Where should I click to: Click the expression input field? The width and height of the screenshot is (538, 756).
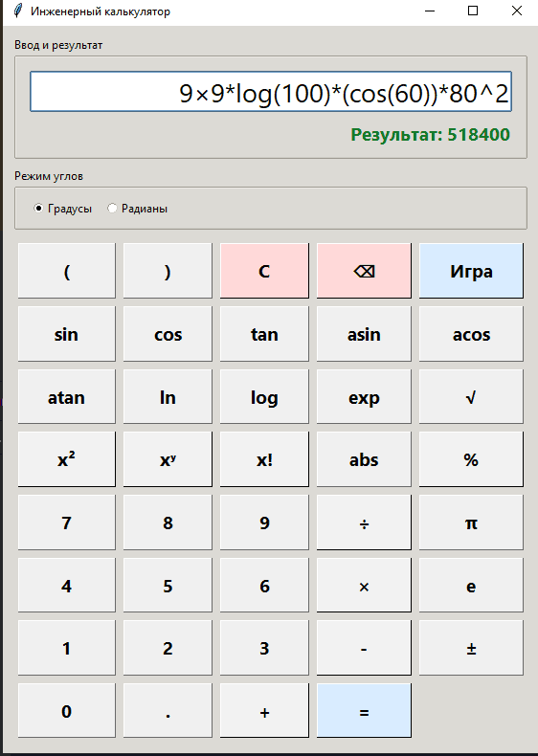[271, 92]
